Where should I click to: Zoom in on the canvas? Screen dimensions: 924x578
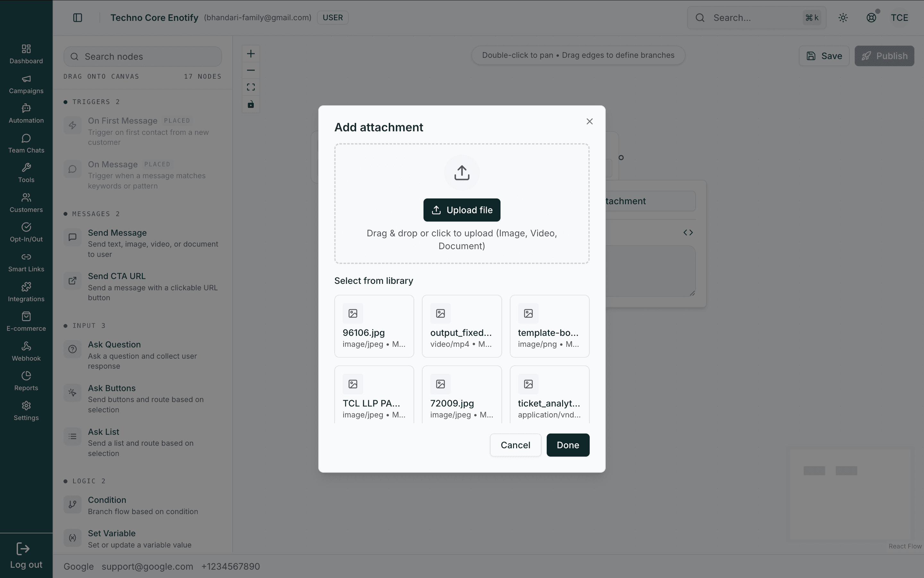[x=251, y=54]
